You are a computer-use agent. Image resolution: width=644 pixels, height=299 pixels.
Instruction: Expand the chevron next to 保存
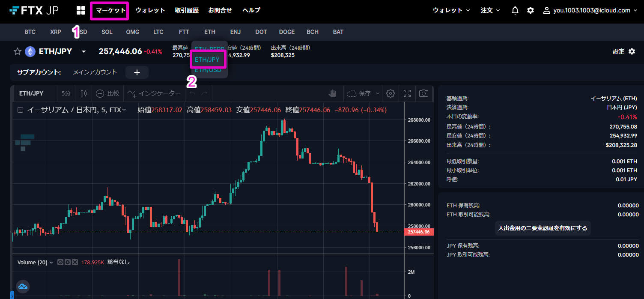378,93
